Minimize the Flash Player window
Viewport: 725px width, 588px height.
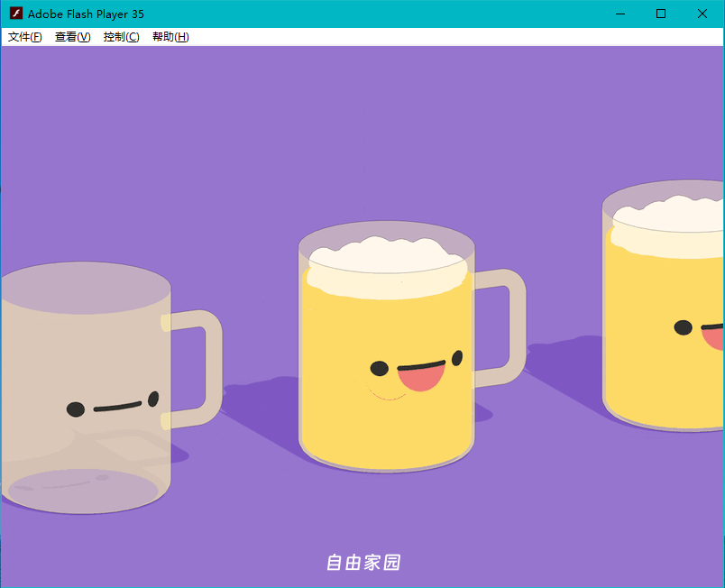pyautogui.click(x=619, y=14)
